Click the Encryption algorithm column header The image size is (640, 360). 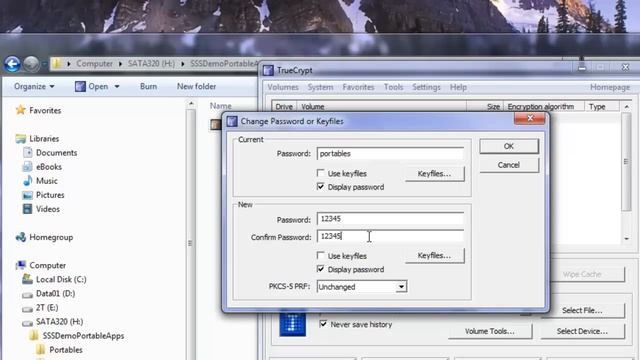(x=544, y=107)
